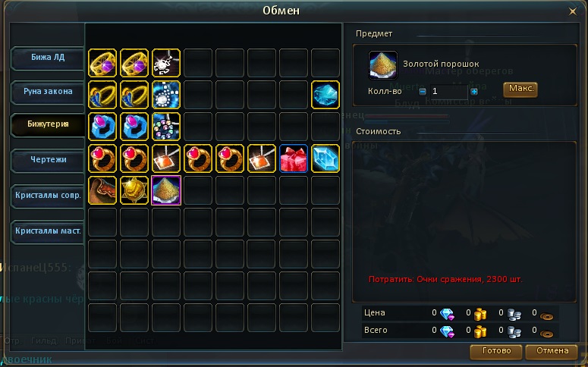Viewport: 588px width, 367px height.
Task: Select the multicolored bead bracelet item
Action: click(166, 127)
